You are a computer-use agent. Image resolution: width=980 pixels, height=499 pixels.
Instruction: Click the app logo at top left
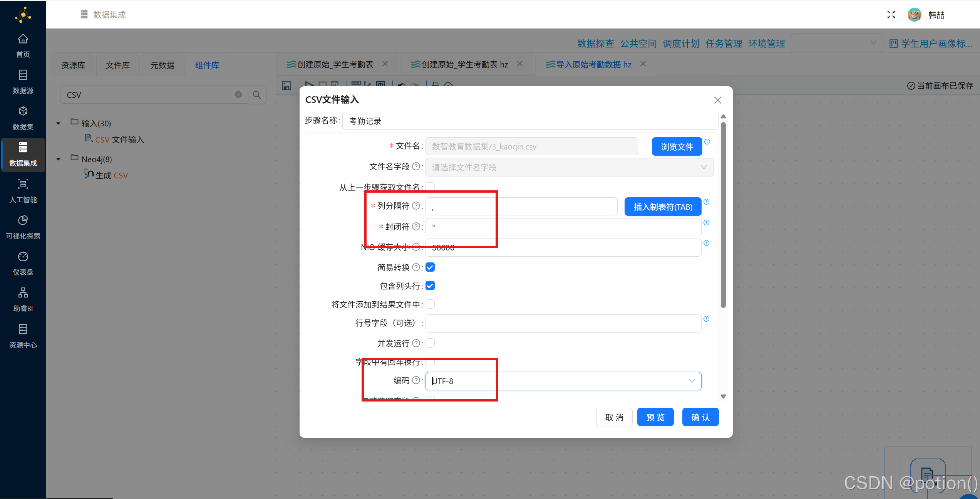coord(23,15)
